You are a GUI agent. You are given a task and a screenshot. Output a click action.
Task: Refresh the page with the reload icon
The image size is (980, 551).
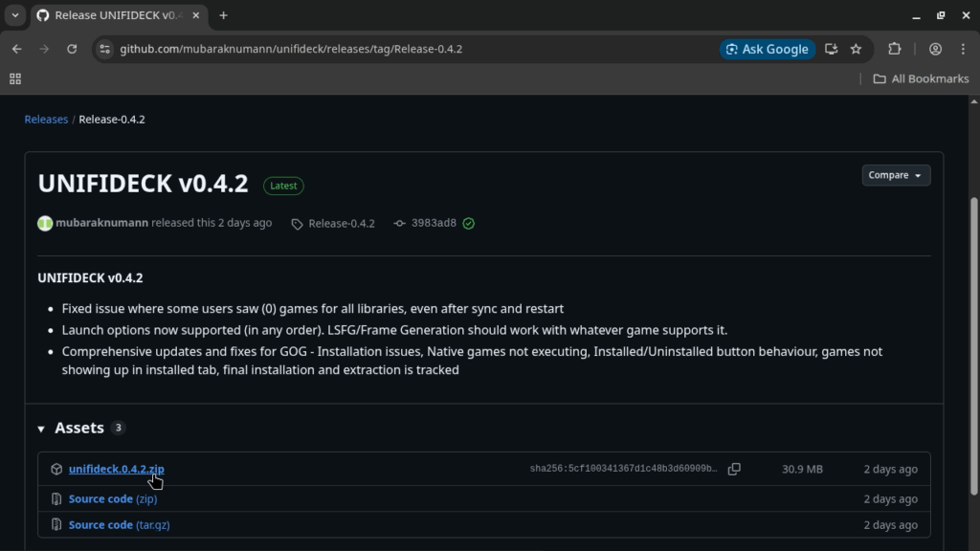tap(72, 49)
